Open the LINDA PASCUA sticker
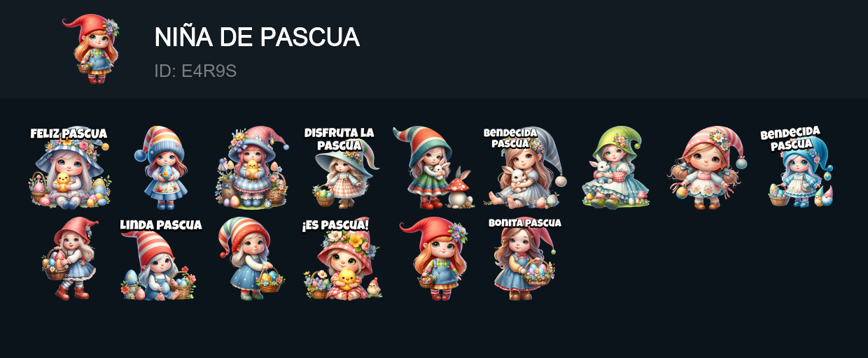The image size is (868, 358). click(160, 258)
